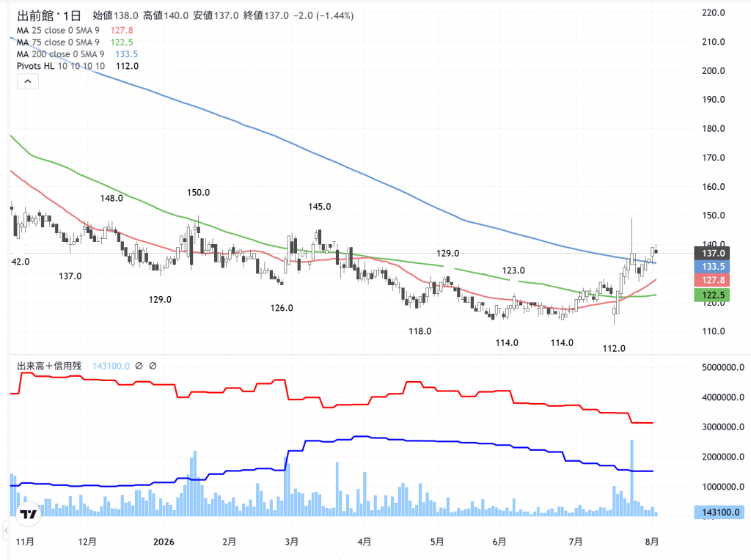Click the MA 200 value 133.5 in the legend

(126, 54)
